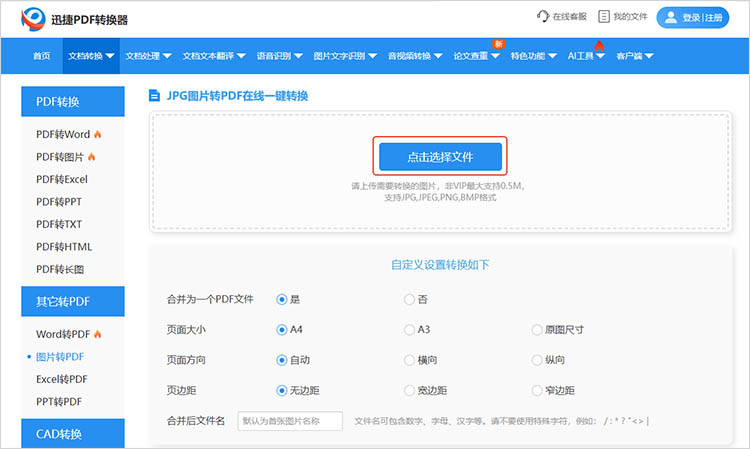
Task: Click the document icon beside JPG图片转PDF title
Action: click(x=154, y=96)
